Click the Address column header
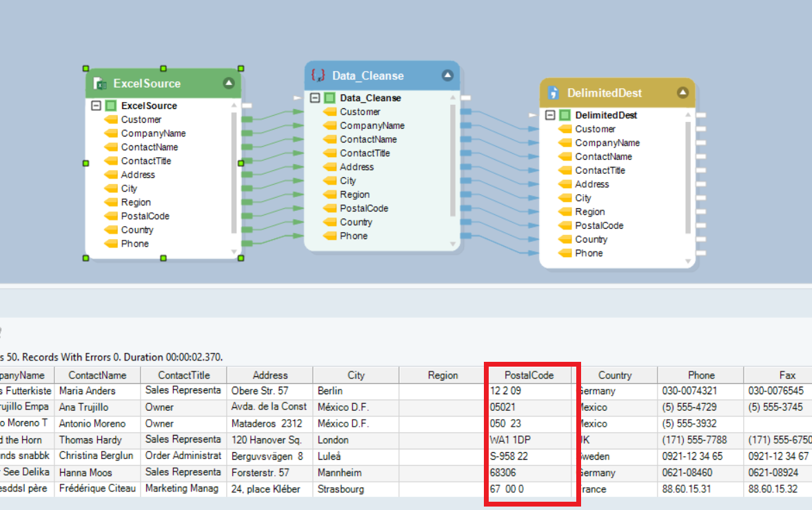 pyautogui.click(x=270, y=375)
